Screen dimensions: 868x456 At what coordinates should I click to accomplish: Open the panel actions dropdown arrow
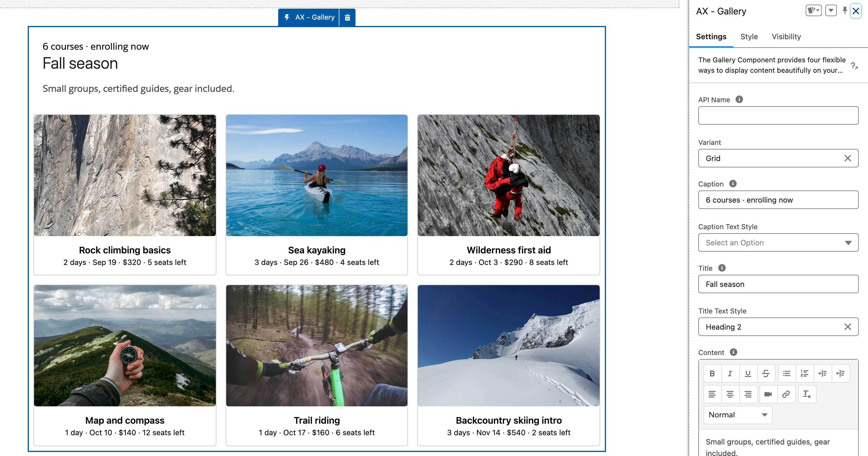click(831, 10)
